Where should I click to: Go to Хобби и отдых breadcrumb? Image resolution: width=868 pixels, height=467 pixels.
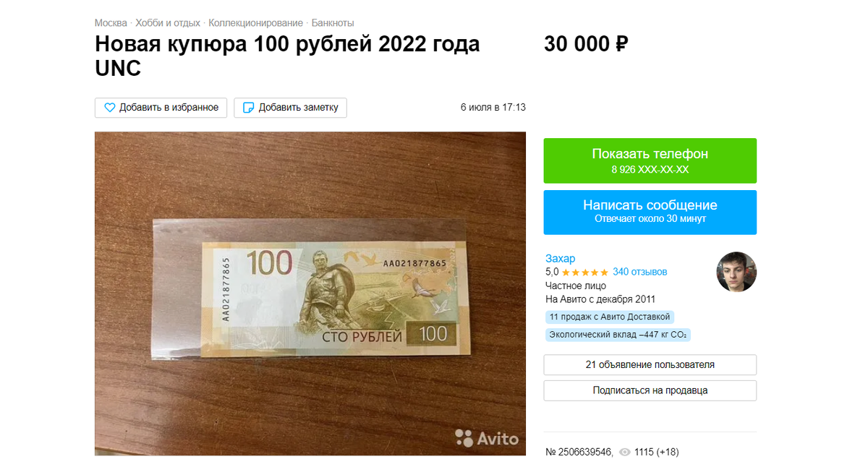pos(168,23)
